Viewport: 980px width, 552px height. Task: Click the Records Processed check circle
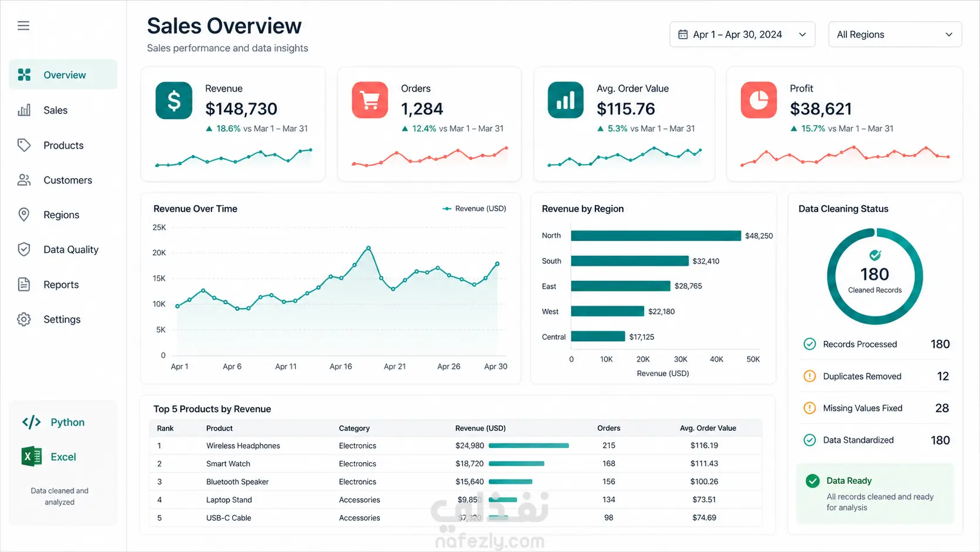click(x=809, y=344)
